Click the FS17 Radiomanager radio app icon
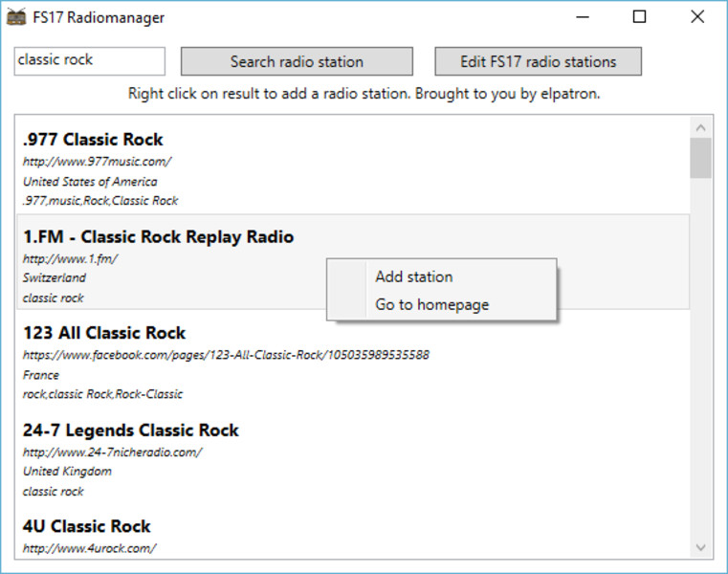This screenshot has width=728, height=574. click(16, 17)
